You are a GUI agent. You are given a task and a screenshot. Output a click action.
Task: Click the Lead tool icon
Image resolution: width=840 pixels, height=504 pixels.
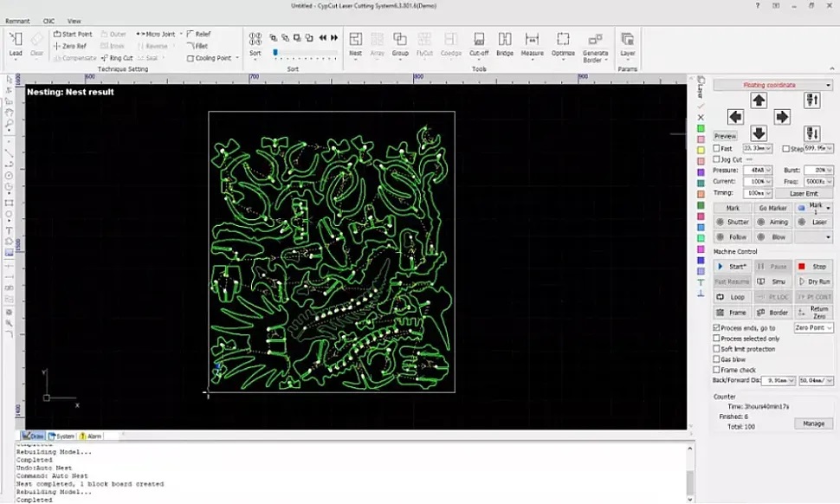tap(16, 42)
